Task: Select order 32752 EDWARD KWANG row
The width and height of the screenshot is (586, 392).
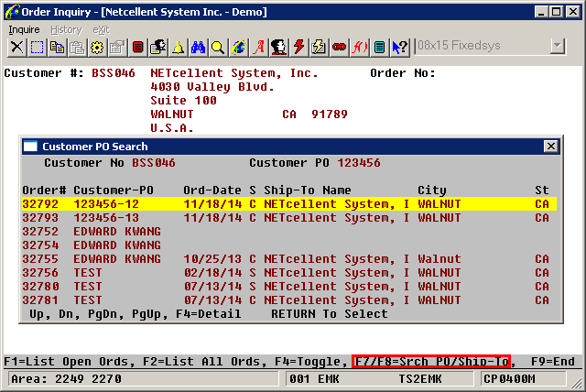Action: click(289, 232)
